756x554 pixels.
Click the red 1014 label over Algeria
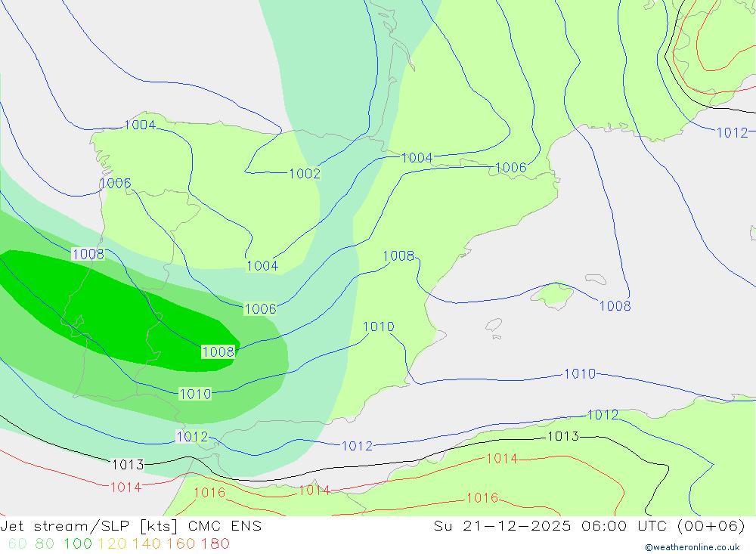tap(502, 458)
